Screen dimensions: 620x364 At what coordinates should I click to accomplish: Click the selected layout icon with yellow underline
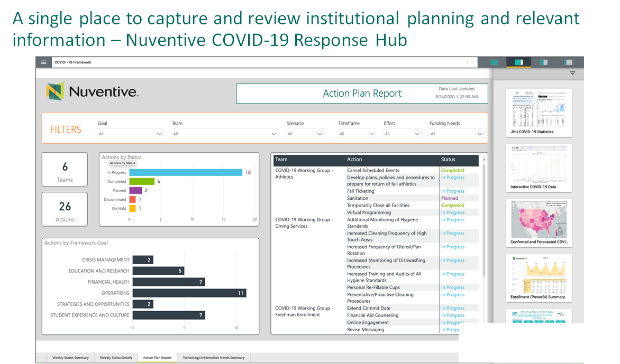pyautogui.click(x=519, y=62)
